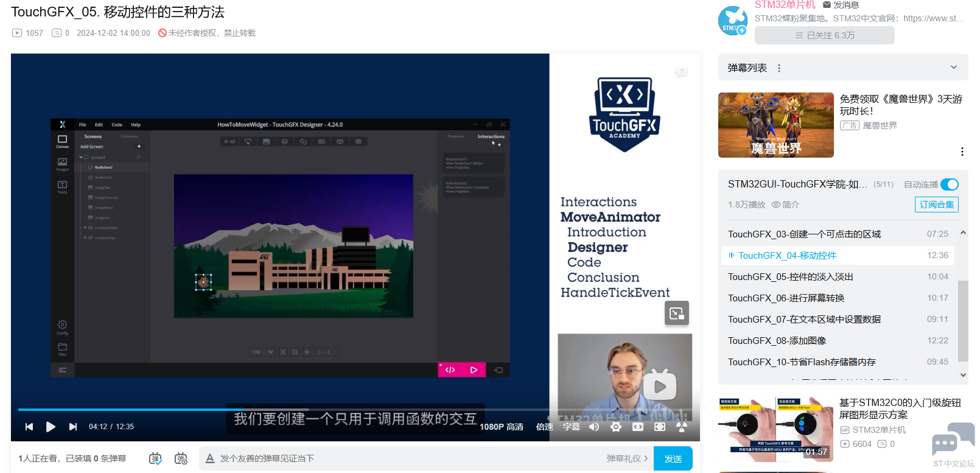
Task: Toggle the 自动连播 autoplay switch
Action: [x=949, y=184]
